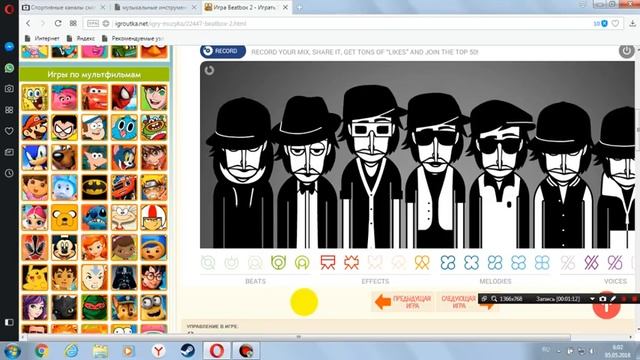The image size is (640, 360).
Task: Select the first green beat icon
Action: pos(278,262)
